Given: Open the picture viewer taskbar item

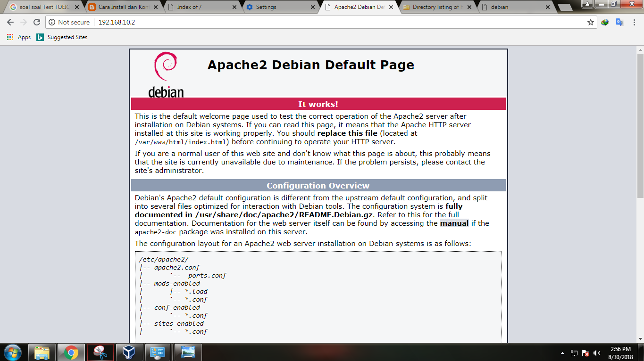Looking at the screenshot, I should (x=188, y=352).
